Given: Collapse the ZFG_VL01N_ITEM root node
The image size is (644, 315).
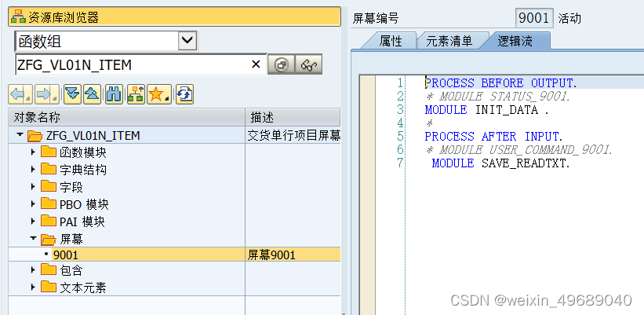Looking at the screenshot, I should [20, 135].
